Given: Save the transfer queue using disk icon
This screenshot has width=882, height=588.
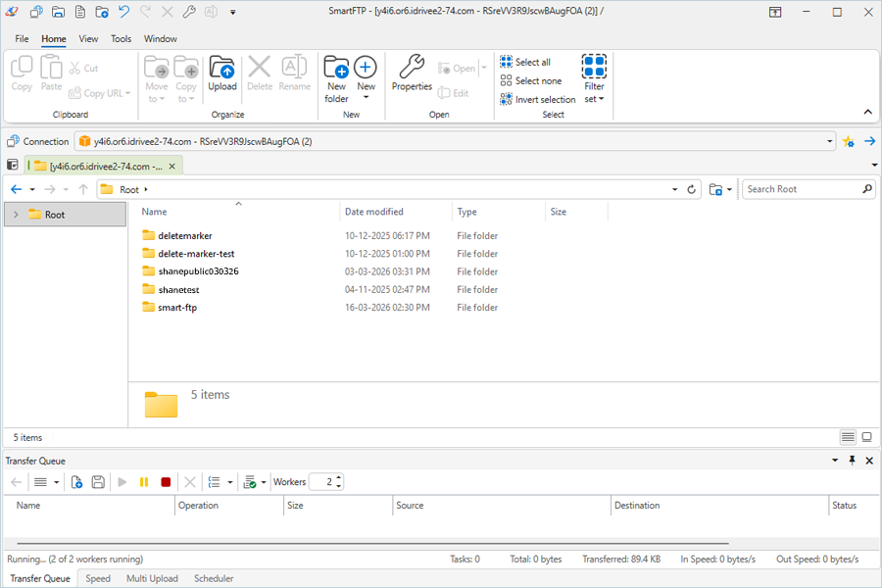Looking at the screenshot, I should (98, 482).
